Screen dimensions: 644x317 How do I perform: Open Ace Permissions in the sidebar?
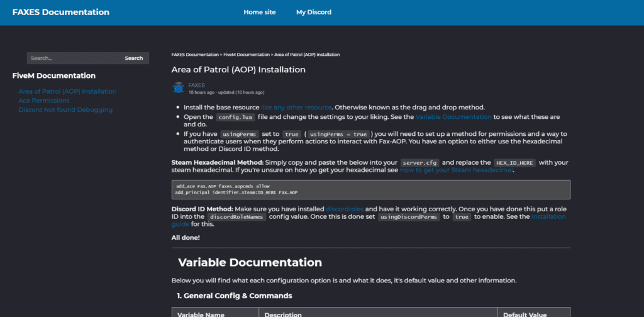pos(44,101)
